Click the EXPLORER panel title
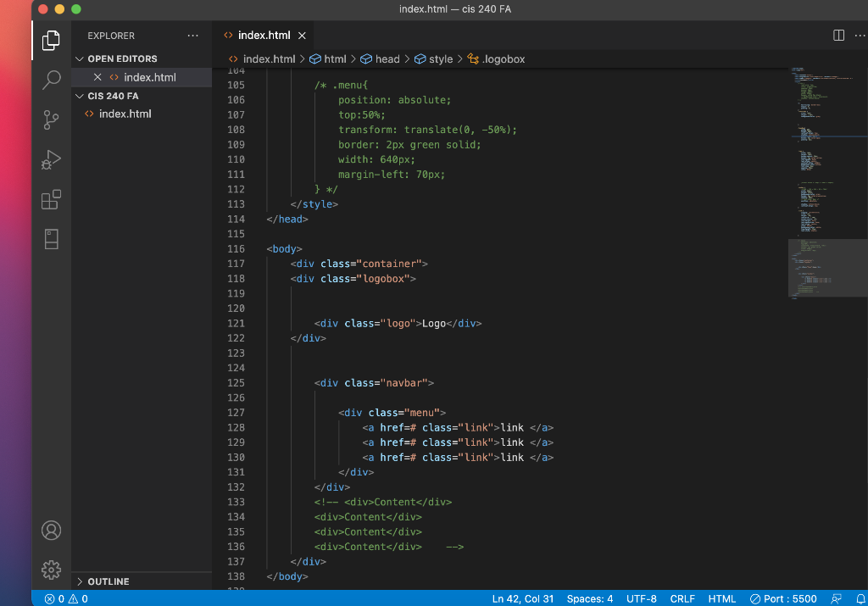Viewport: 868px width, 606px height. tap(111, 36)
